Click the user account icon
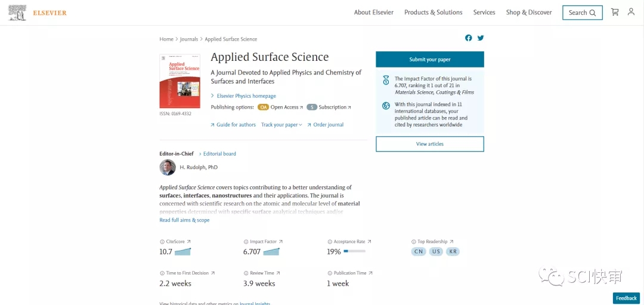Image resolution: width=644 pixels, height=305 pixels. click(x=631, y=12)
